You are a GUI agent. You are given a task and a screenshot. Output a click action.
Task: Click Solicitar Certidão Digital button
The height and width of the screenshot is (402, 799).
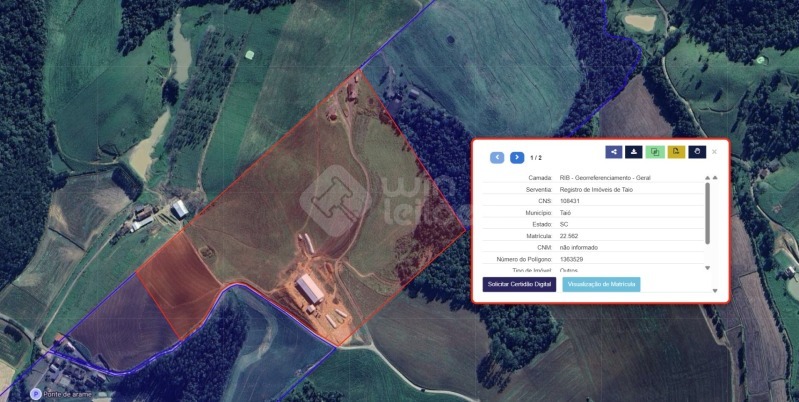tap(519, 284)
